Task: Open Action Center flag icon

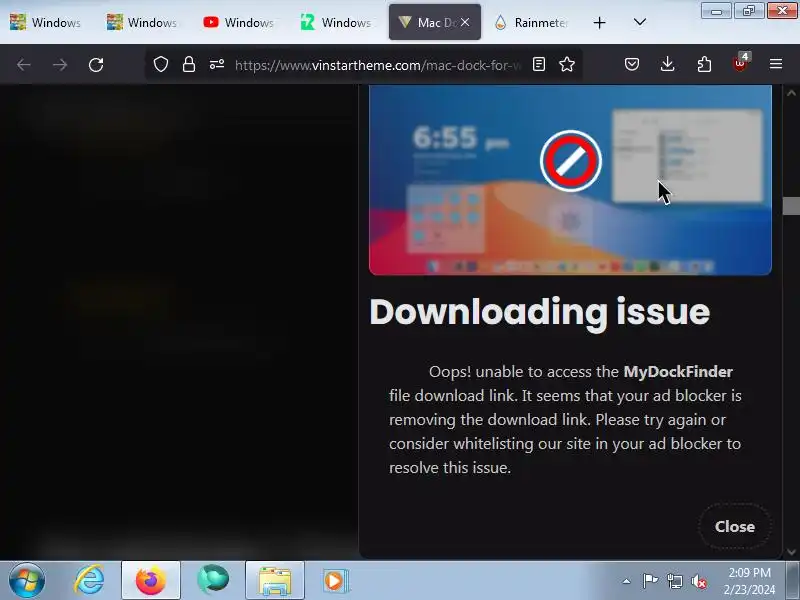Action: tap(650, 581)
